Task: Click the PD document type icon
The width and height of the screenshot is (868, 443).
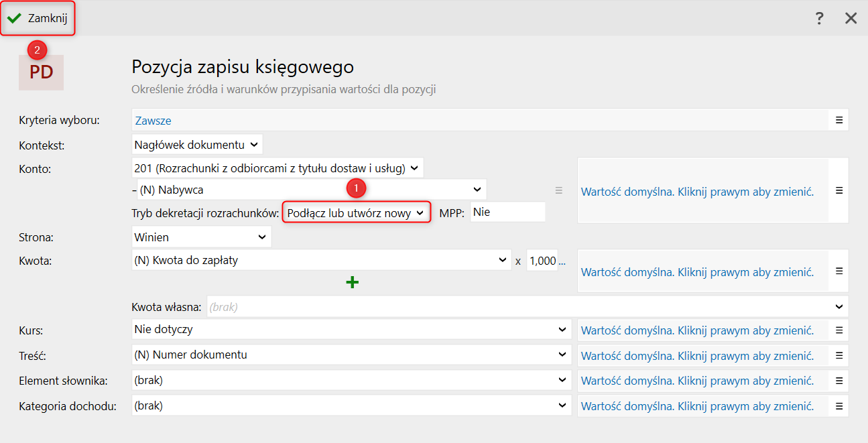Action: tap(41, 72)
